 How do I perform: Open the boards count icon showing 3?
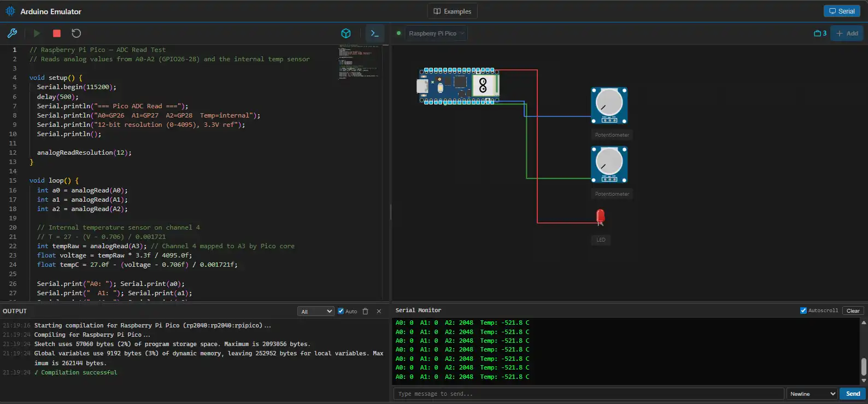point(820,33)
